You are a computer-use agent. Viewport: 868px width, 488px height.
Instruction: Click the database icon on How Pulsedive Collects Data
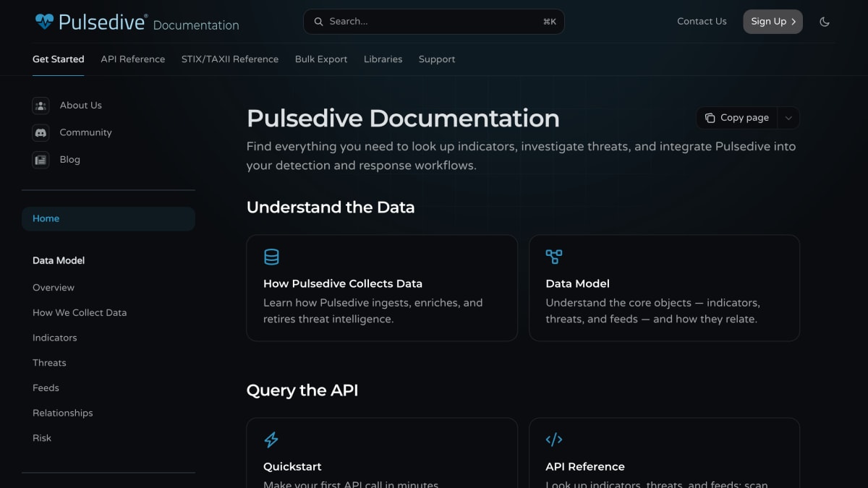(271, 257)
